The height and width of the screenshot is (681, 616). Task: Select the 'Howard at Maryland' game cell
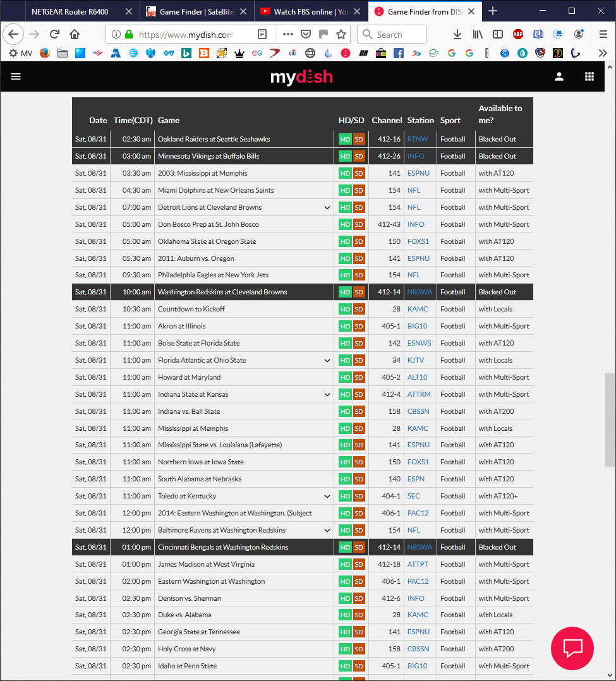tap(244, 377)
